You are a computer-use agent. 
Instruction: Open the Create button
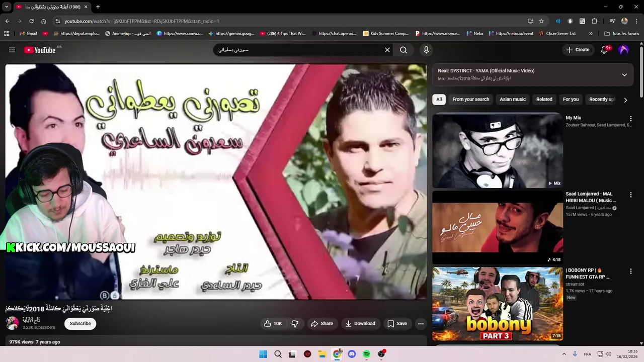[578, 50]
